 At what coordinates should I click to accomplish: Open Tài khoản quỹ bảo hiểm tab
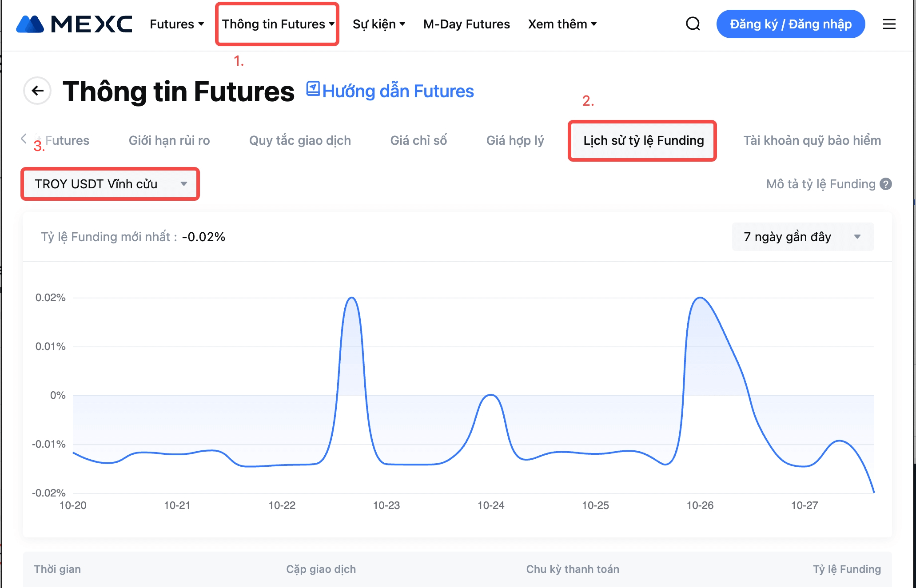[812, 140]
